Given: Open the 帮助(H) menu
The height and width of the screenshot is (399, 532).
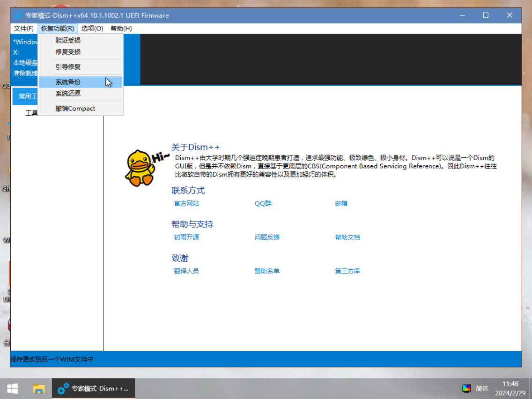Looking at the screenshot, I should click(121, 29).
